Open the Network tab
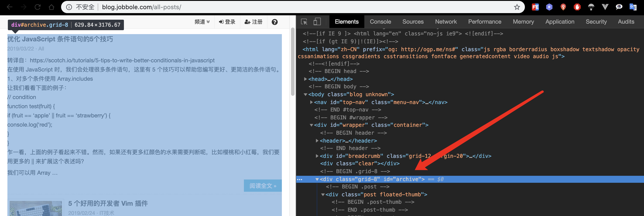This screenshot has height=216, width=644. 446,22
